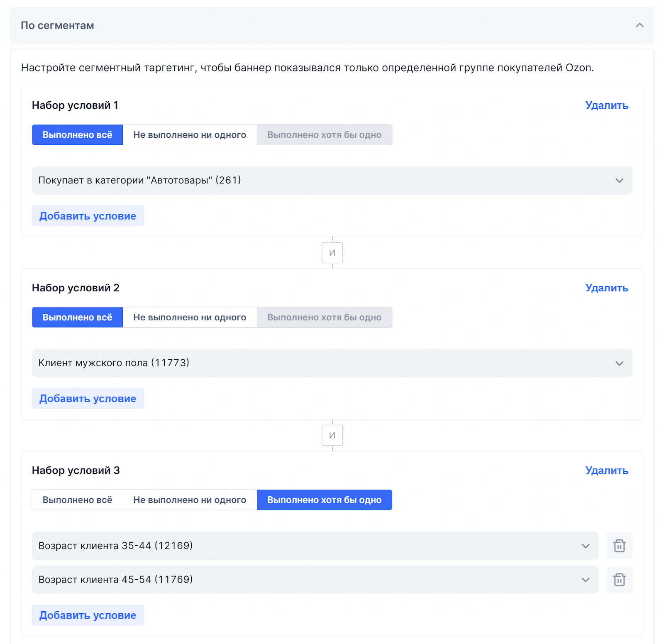Click "Добавить условие" in condition set 1
664x644 pixels.
click(x=88, y=216)
